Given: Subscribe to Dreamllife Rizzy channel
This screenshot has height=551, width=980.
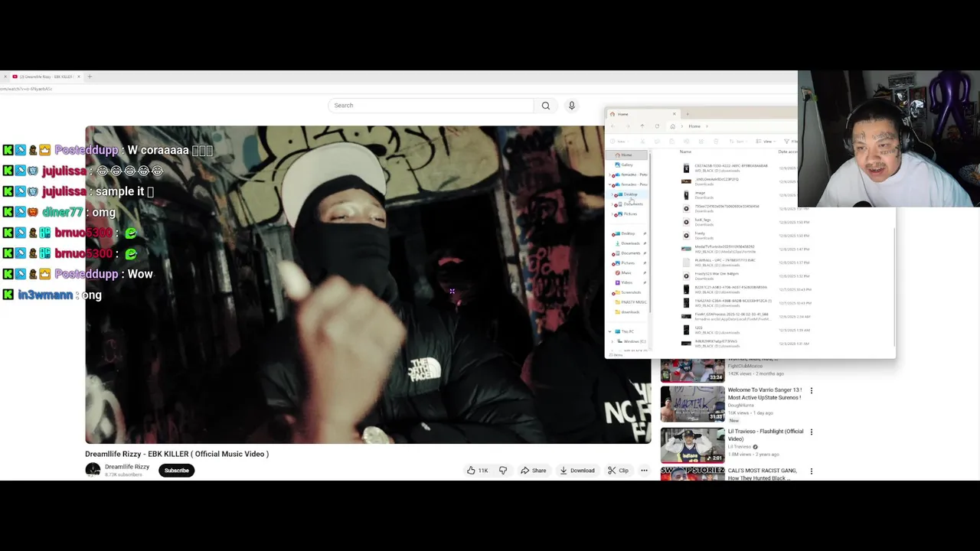Looking at the screenshot, I should coord(176,471).
